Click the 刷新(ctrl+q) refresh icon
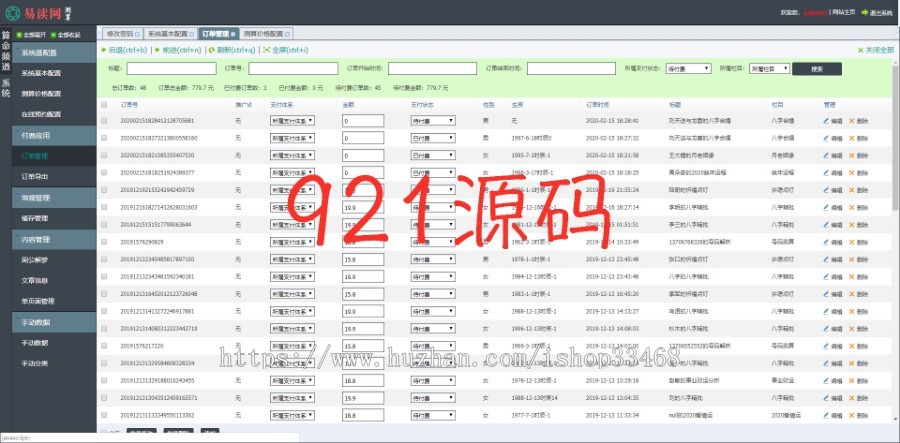 [x=212, y=49]
